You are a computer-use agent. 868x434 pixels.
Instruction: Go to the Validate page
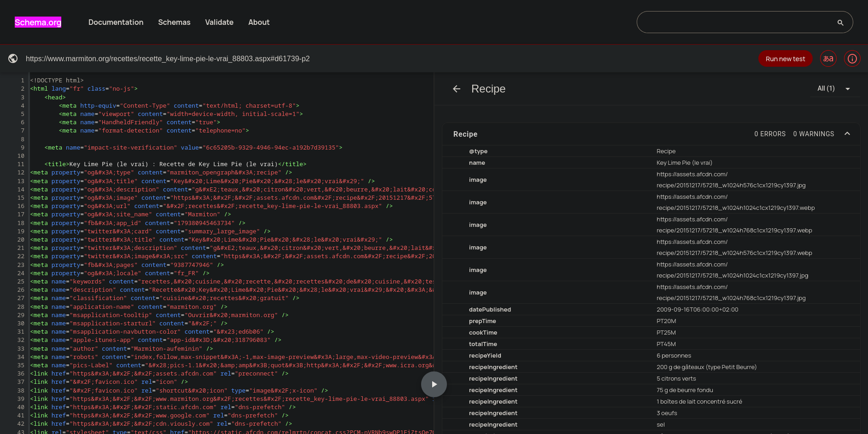click(219, 22)
